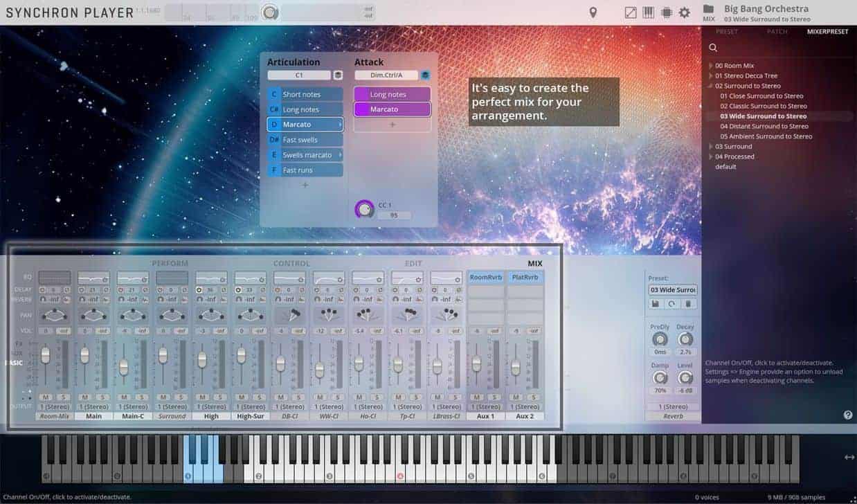The image size is (857, 504).
Task: Switch to the PATCH tab
Action: point(777,32)
